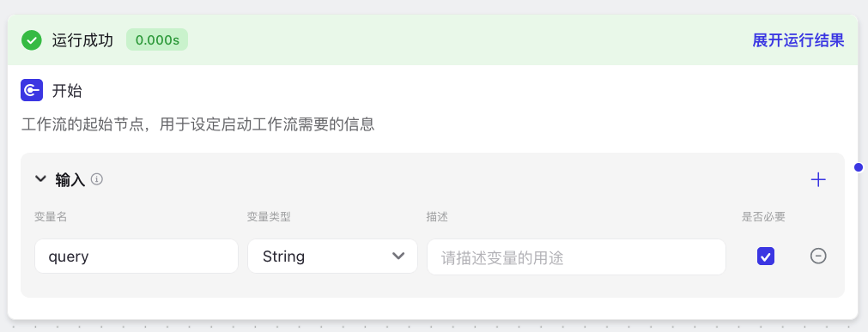Click the blue output port dot on node edge

click(x=858, y=167)
